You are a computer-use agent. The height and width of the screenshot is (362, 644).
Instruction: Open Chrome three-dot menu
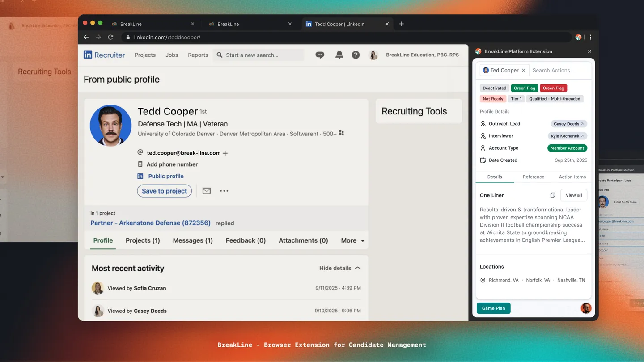pos(590,37)
